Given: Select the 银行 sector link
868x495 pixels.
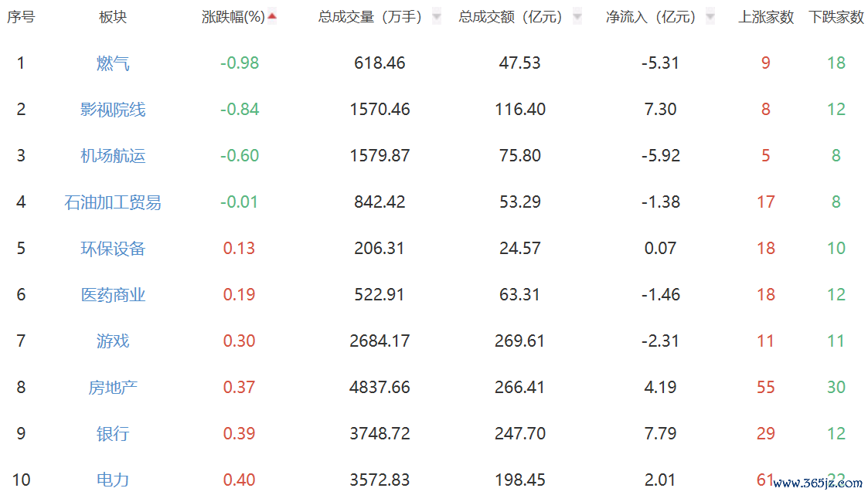Looking at the screenshot, I should 113,434.
